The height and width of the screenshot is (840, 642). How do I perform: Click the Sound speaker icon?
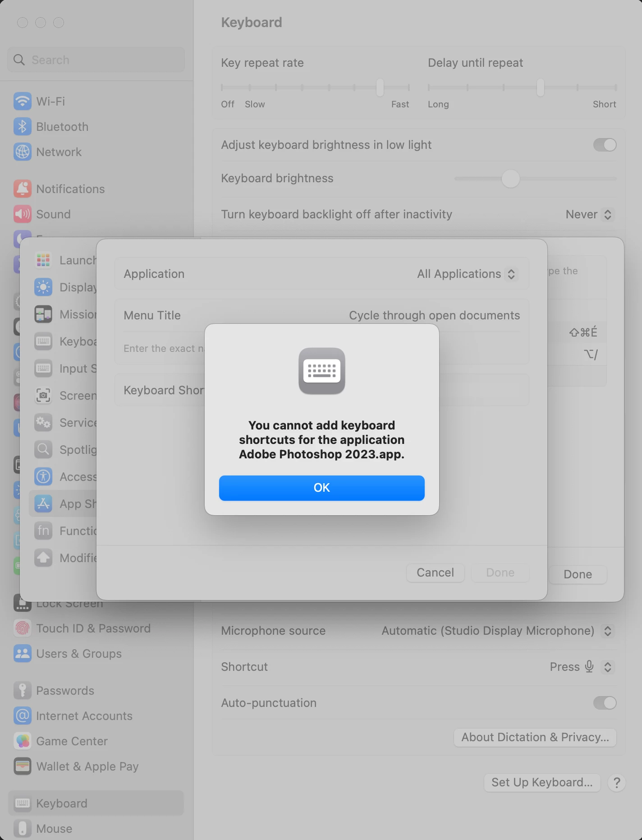click(23, 214)
